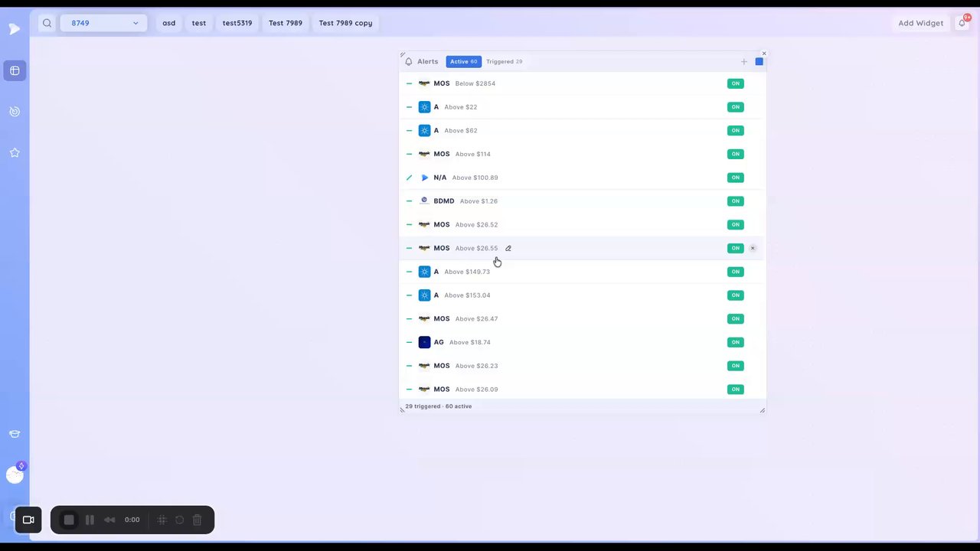980x551 pixels.
Task: Open the radar scanner sidebar icon
Action: coord(15,112)
